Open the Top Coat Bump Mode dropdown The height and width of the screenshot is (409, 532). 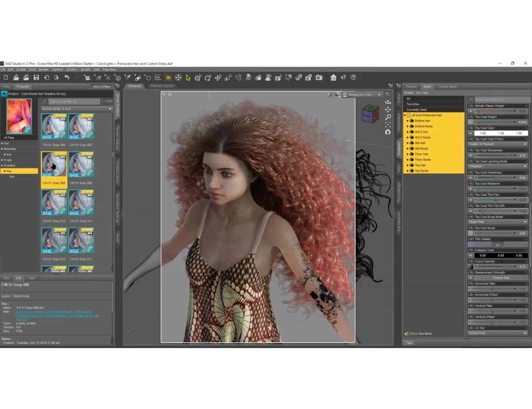(498, 222)
